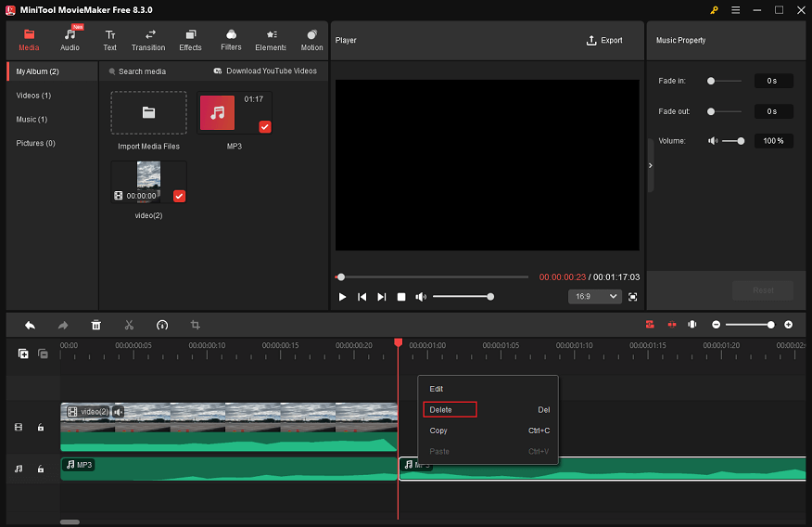812x527 pixels.
Task: Mute the player volume
Action: tap(421, 297)
